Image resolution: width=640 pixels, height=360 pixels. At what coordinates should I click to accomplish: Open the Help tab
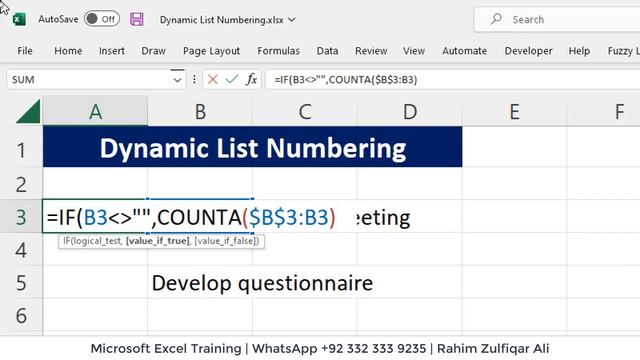click(x=579, y=51)
